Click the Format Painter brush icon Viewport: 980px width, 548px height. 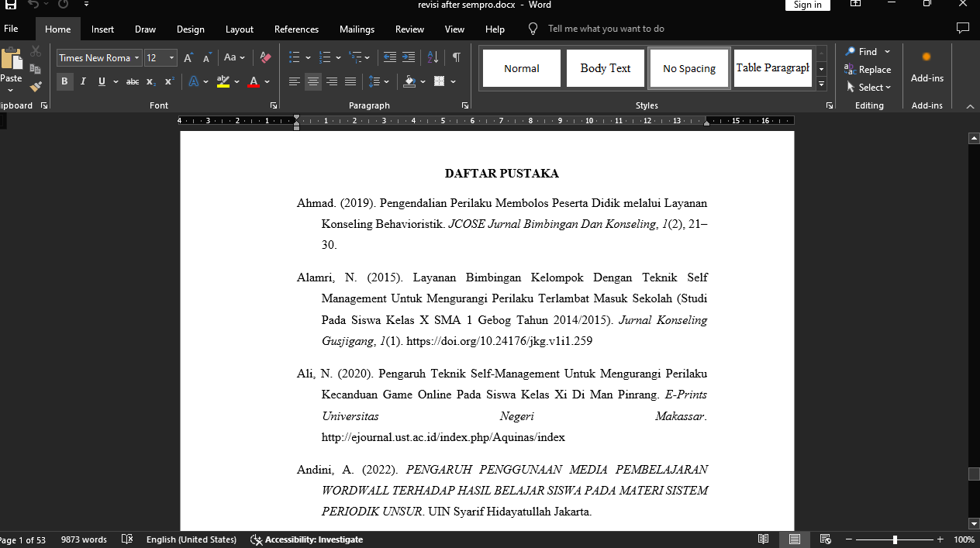(36, 87)
